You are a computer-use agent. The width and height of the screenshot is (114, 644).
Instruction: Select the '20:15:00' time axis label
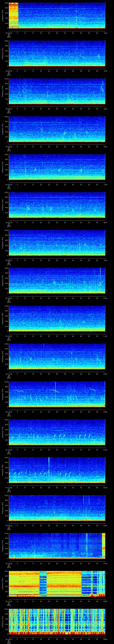coord(9,525)
